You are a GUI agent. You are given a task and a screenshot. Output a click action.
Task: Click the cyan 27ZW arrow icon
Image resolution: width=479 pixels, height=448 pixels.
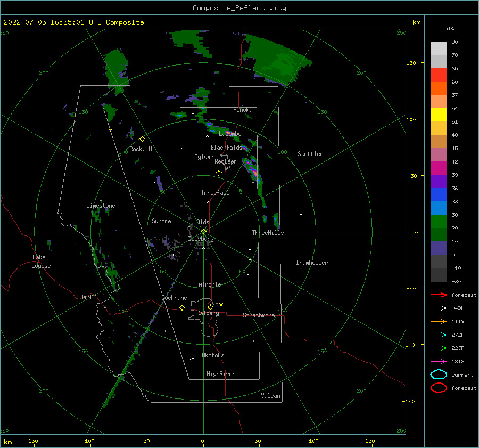439,335
